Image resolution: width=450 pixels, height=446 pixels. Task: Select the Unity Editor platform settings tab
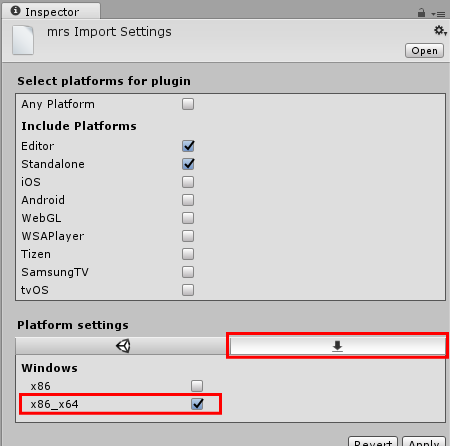pyautogui.click(x=123, y=346)
